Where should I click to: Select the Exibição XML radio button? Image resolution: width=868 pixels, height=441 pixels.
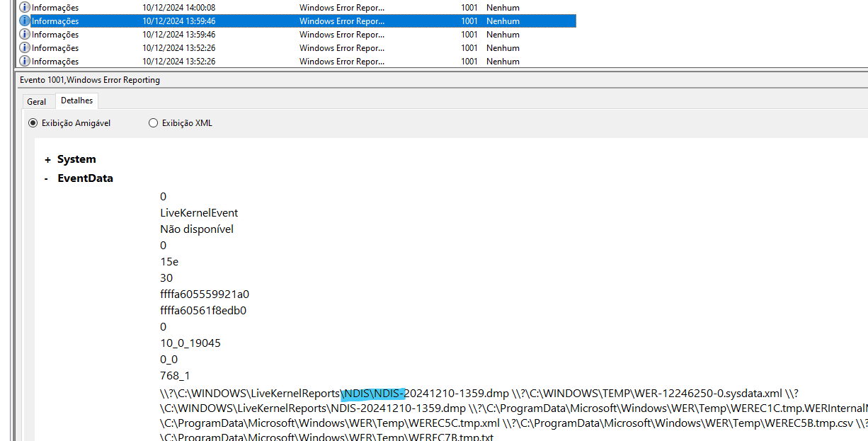click(153, 123)
